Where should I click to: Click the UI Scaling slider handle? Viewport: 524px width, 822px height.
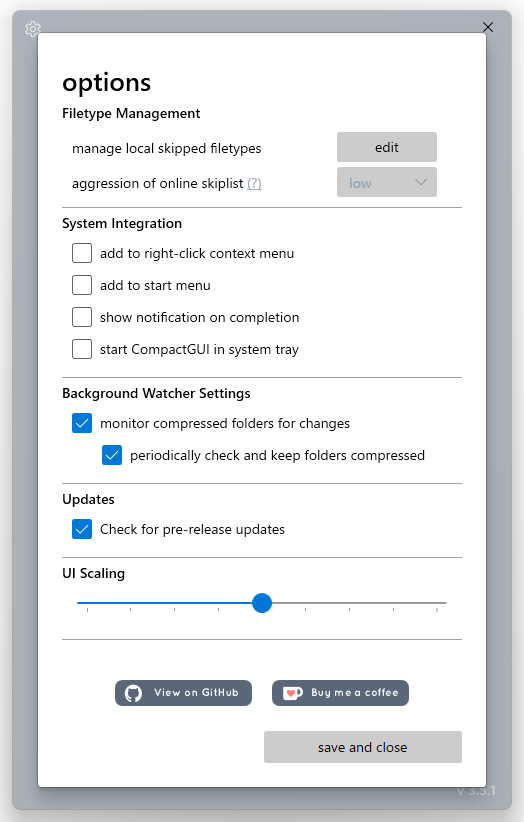tap(262, 603)
